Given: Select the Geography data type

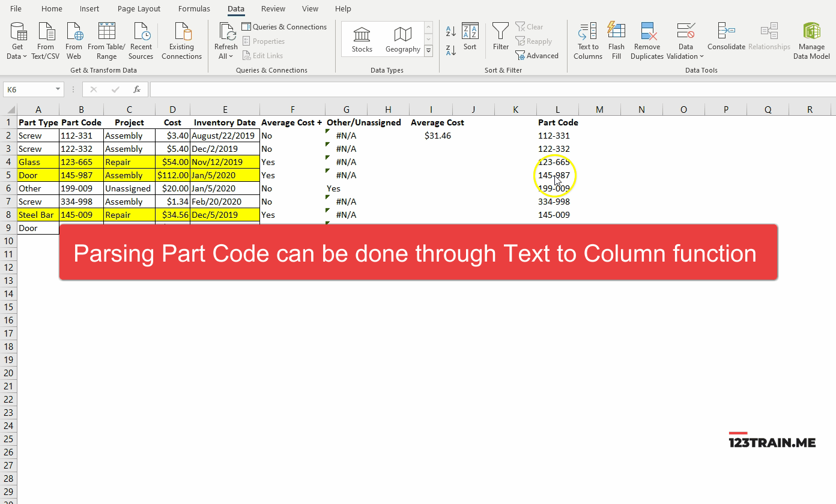Looking at the screenshot, I should (403, 40).
